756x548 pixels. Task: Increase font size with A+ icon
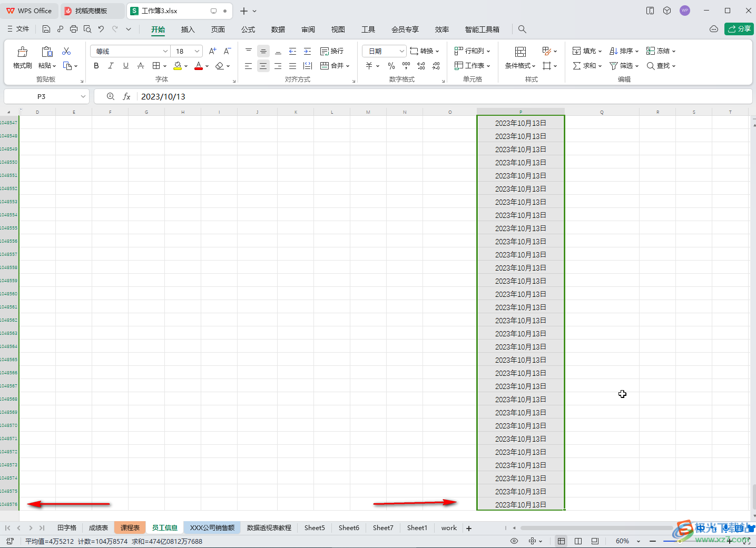pos(213,51)
